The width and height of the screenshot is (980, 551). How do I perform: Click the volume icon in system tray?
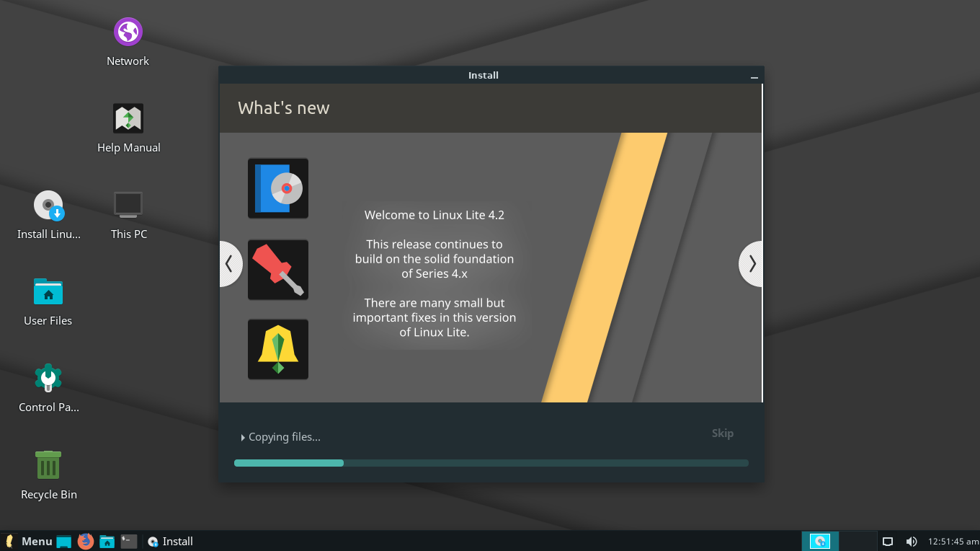[911, 541]
